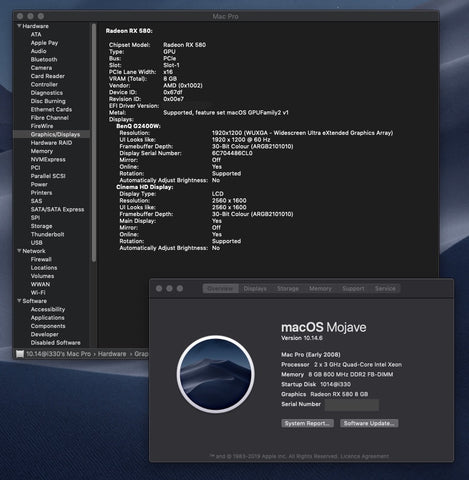This screenshot has height=480, width=469.
Task: Select Controller entry
Action: pyautogui.click(x=44, y=84)
